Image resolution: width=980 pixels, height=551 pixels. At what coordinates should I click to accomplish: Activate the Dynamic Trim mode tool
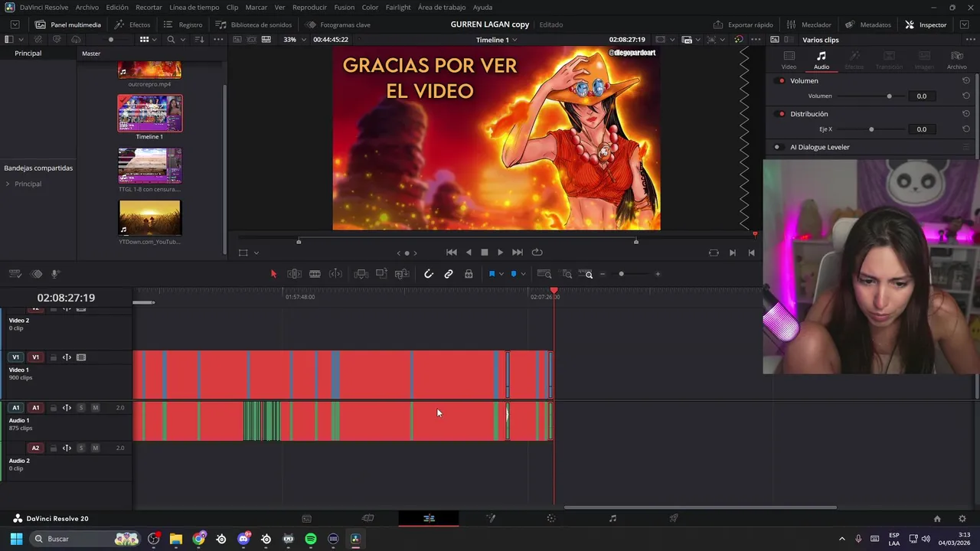point(335,274)
